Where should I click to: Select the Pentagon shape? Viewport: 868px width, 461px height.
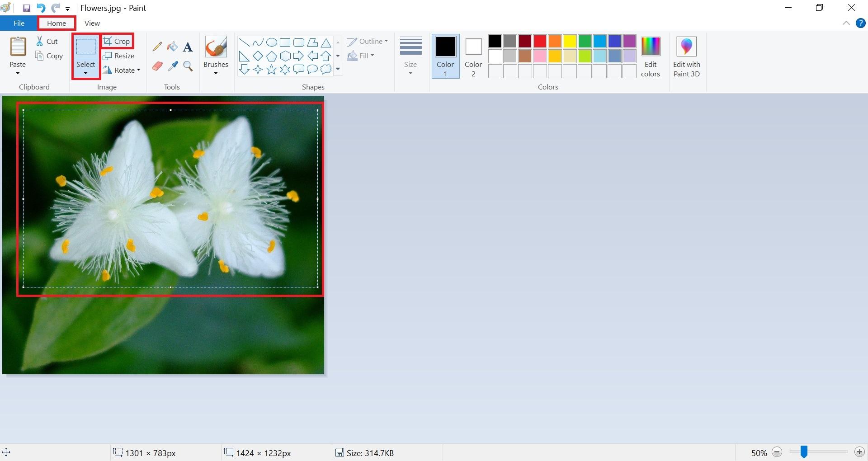click(x=271, y=56)
